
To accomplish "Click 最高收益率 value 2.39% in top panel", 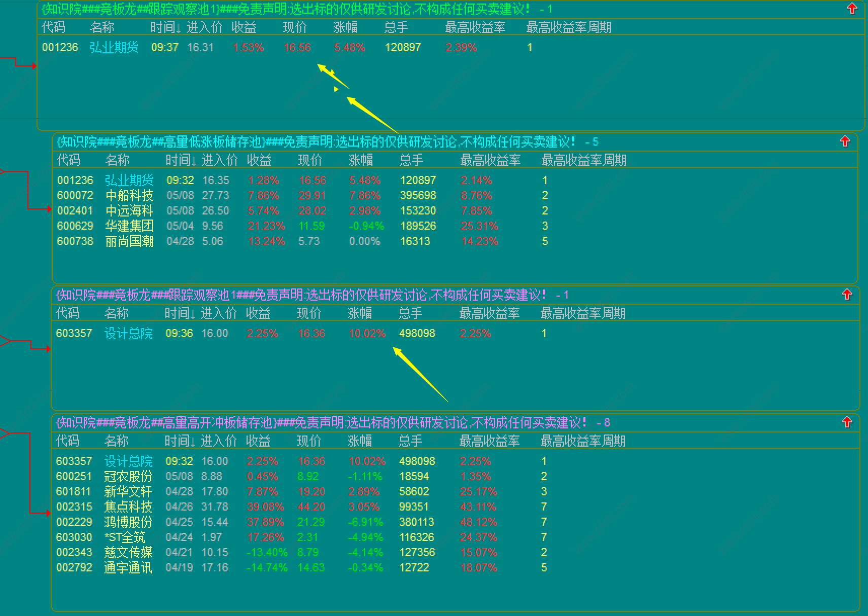I will pos(461,48).
